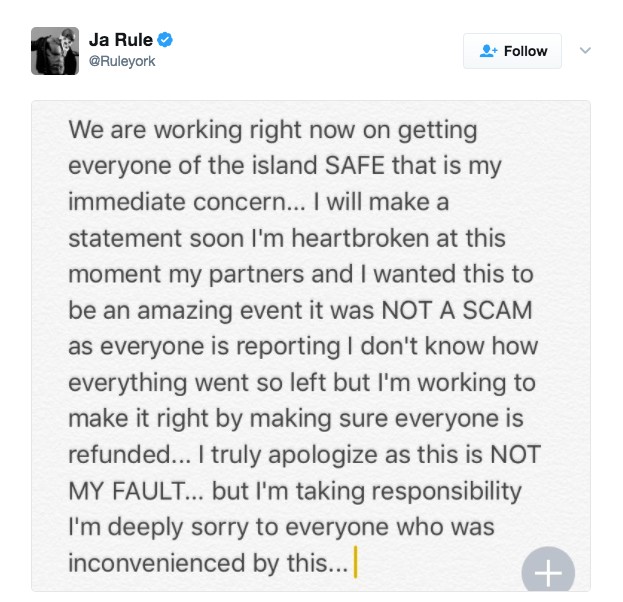Click the word apologize in the statement
Screen dimensions: 623x602
(323, 455)
